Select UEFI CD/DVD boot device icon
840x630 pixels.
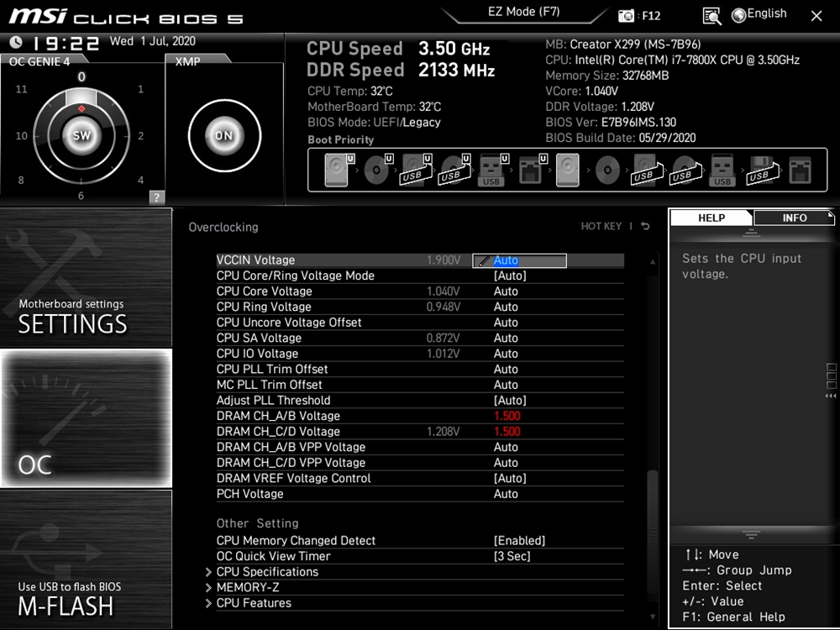(x=378, y=170)
